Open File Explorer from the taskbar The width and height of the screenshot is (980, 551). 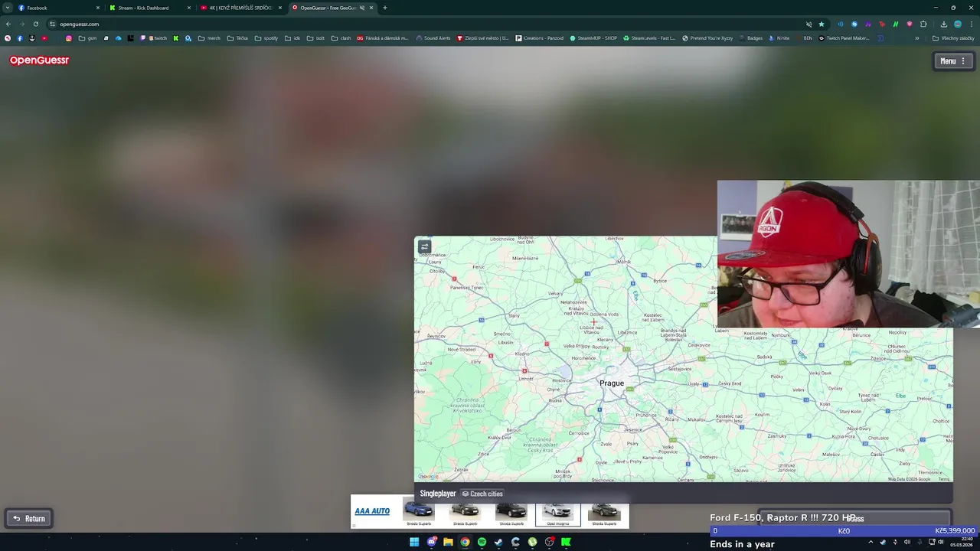[448, 542]
